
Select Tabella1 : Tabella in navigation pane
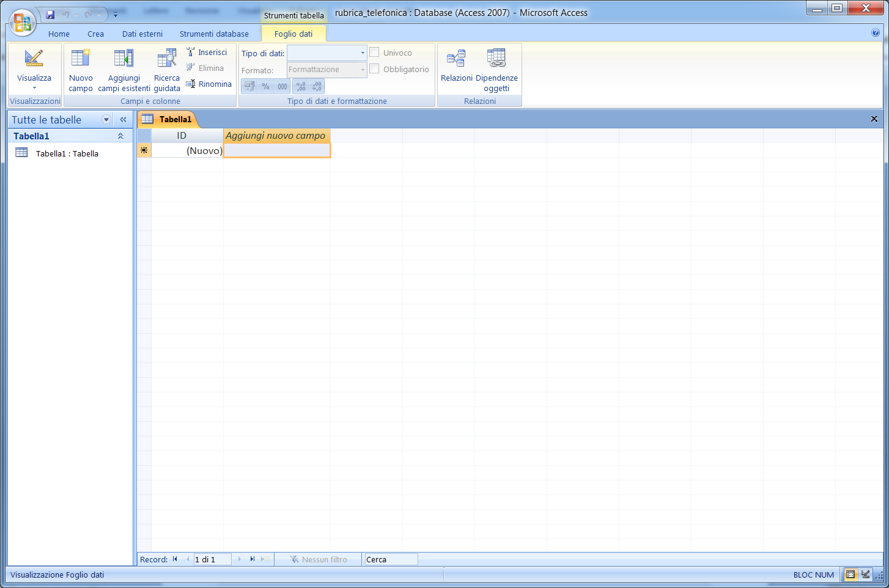(67, 153)
